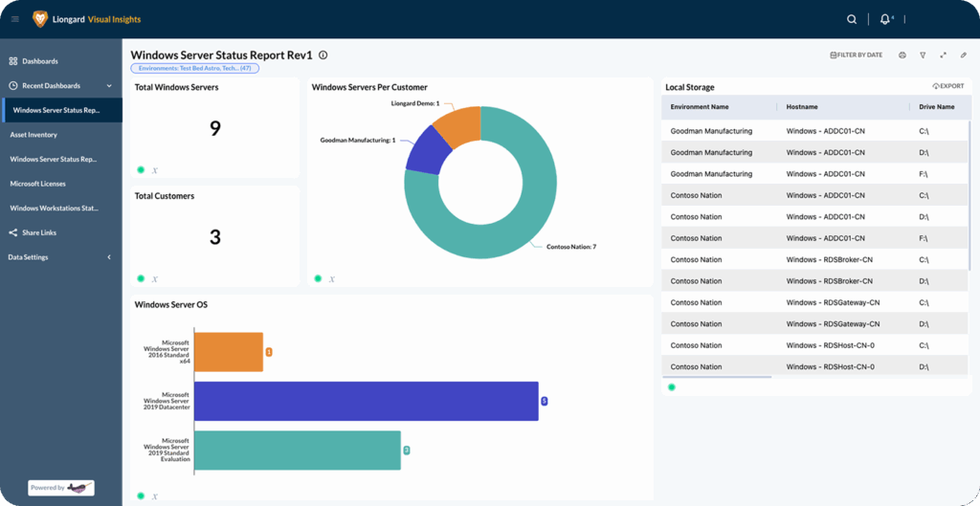Expand the Data Settings section
This screenshot has height=506, width=980.
tap(108, 257)
